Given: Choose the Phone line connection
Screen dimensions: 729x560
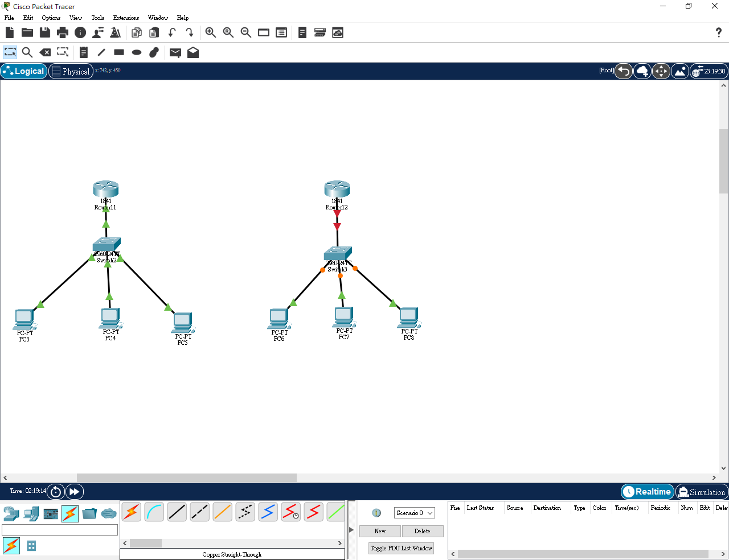Looking at the screenshot, I should [x=245, y=512].
